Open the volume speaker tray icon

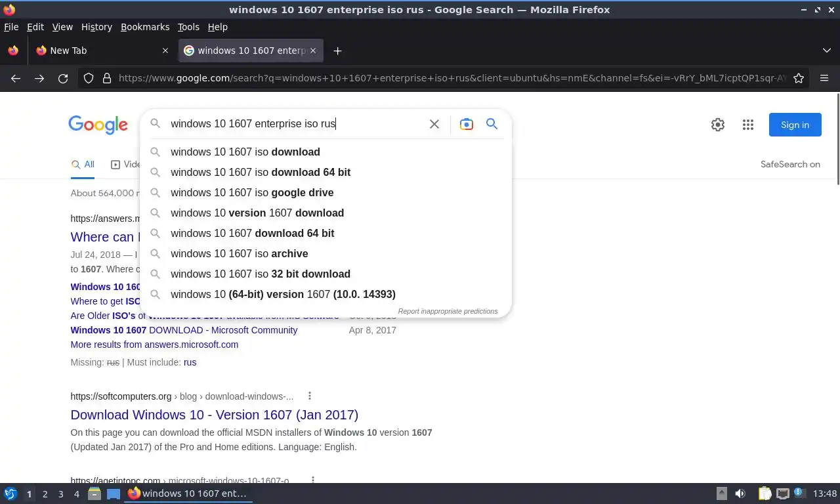click(x=740, y=493)
